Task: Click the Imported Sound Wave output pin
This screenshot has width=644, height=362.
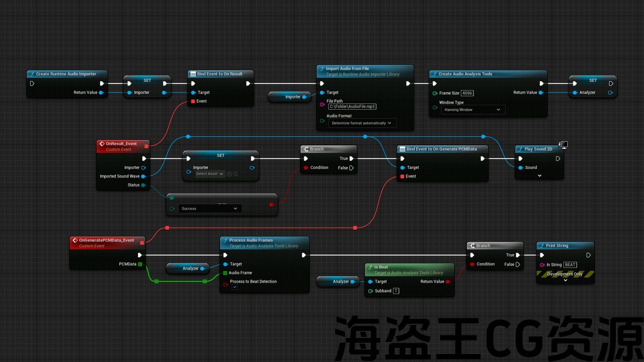Action: pos(143,176)
